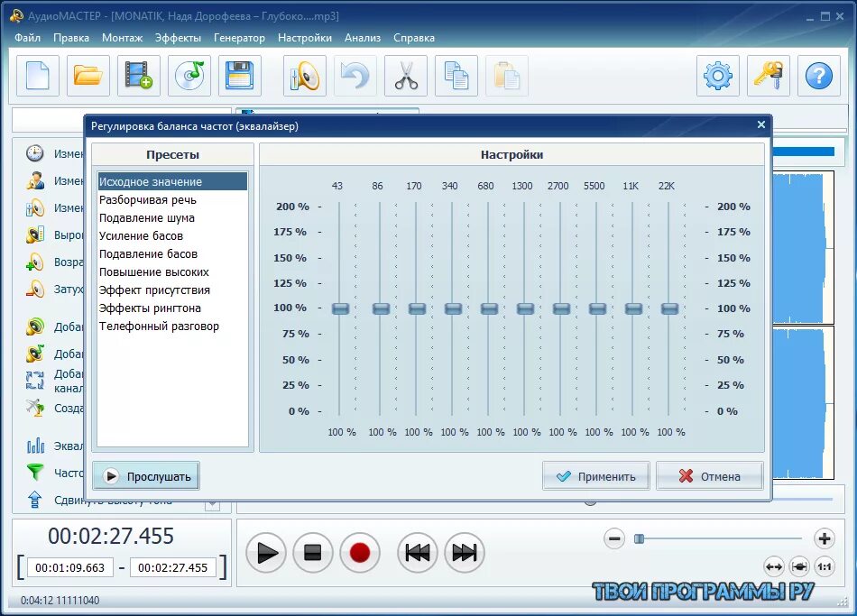
Task: Click the dropdown arrow below the sidebar list
Action: tap(212, 504)
